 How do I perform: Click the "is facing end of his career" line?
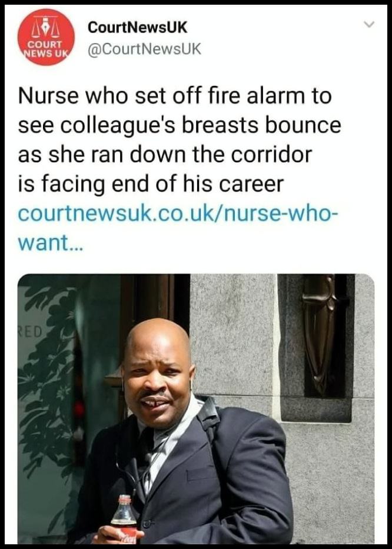(x=151, y=184)
